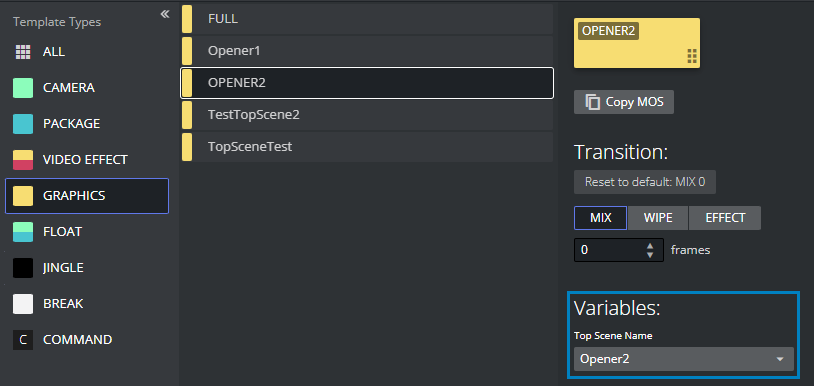
Task: Select the FLOAT template type icon
Action: pyautogui.click(x=23, y=231)
